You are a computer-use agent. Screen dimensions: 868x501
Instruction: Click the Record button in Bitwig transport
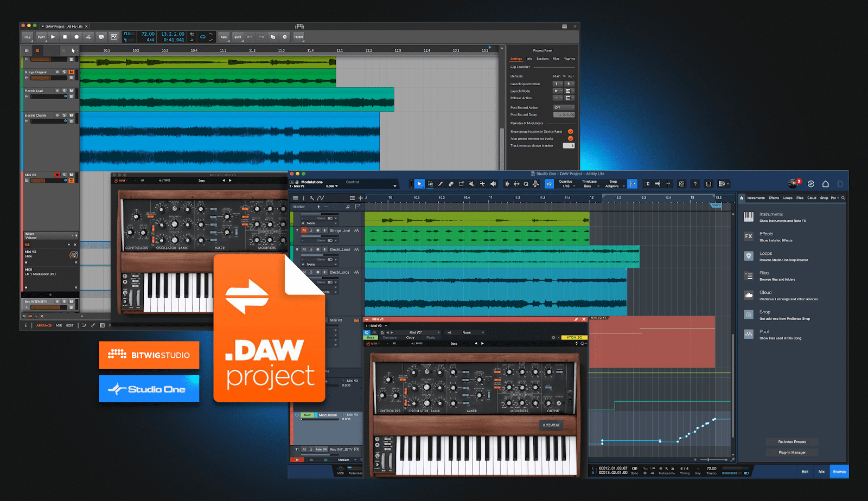pyautogui.click(x=76, y=37)
